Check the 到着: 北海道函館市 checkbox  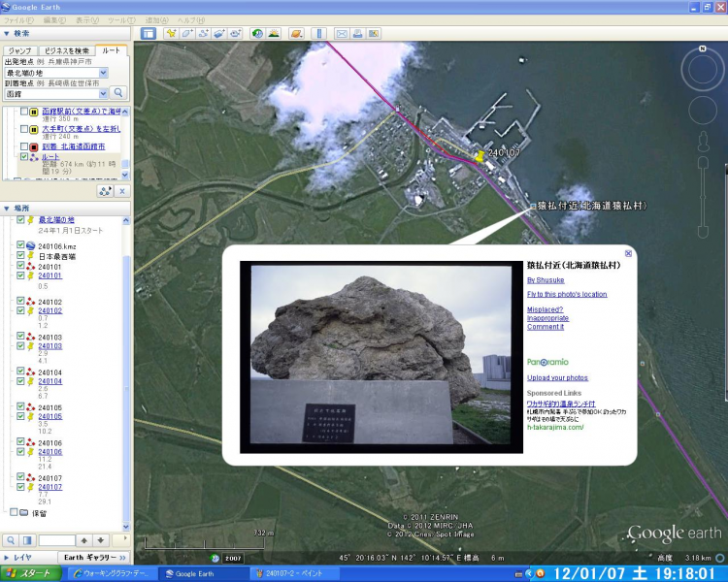click(24, 146)
